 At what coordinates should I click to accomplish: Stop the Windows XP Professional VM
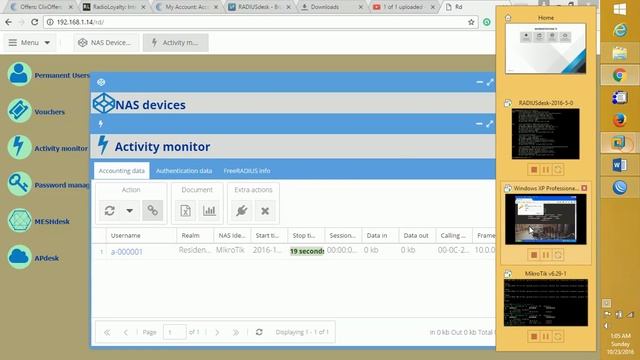(533, 255)
